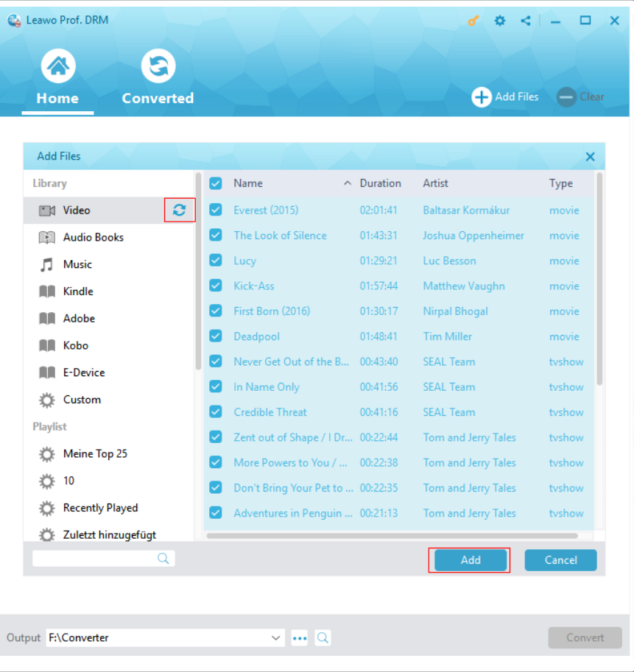Open Recently Played playlist
The width and height of the screenshot is (634, 672).
click(x=109, y=508)
